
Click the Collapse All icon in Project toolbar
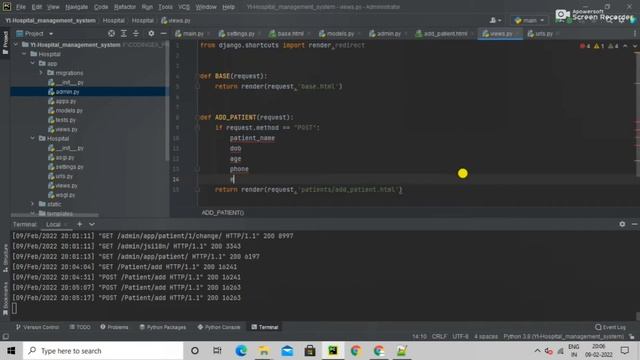(136, 33)
